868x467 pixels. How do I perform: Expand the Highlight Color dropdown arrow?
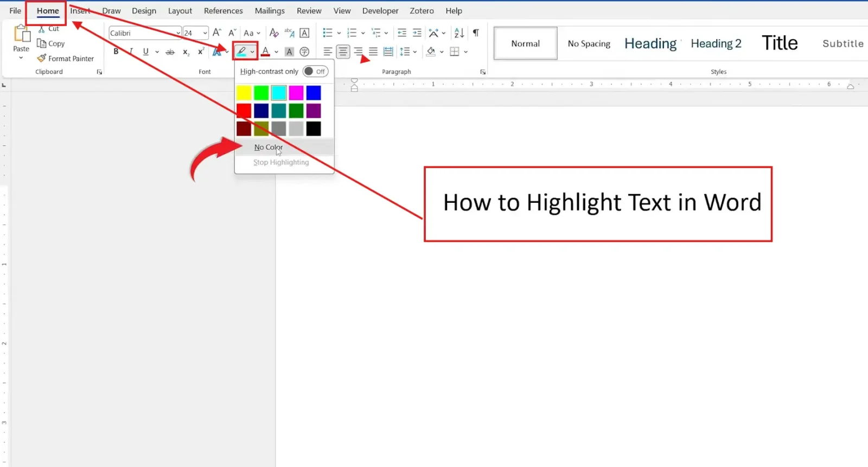click(252, 52)
